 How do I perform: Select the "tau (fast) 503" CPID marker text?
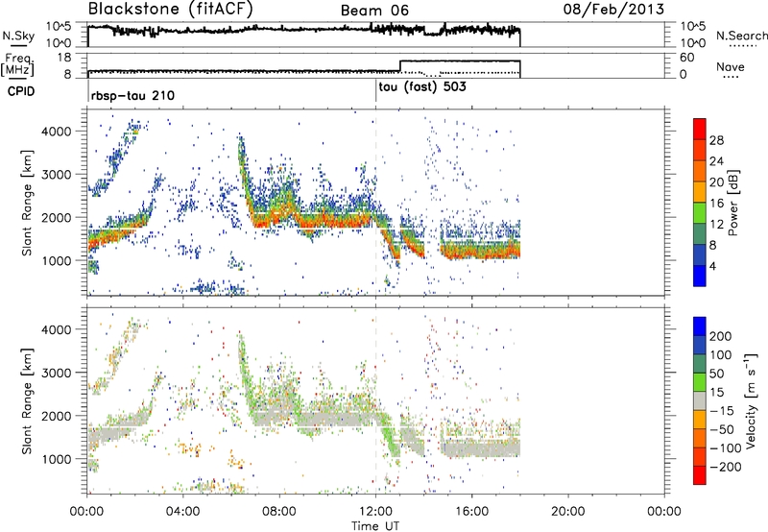[x=422, y=87]
